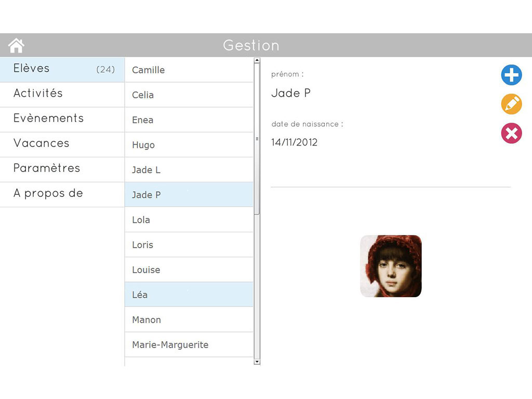
Task: Select student Léa from list
Action: [189, 295]
